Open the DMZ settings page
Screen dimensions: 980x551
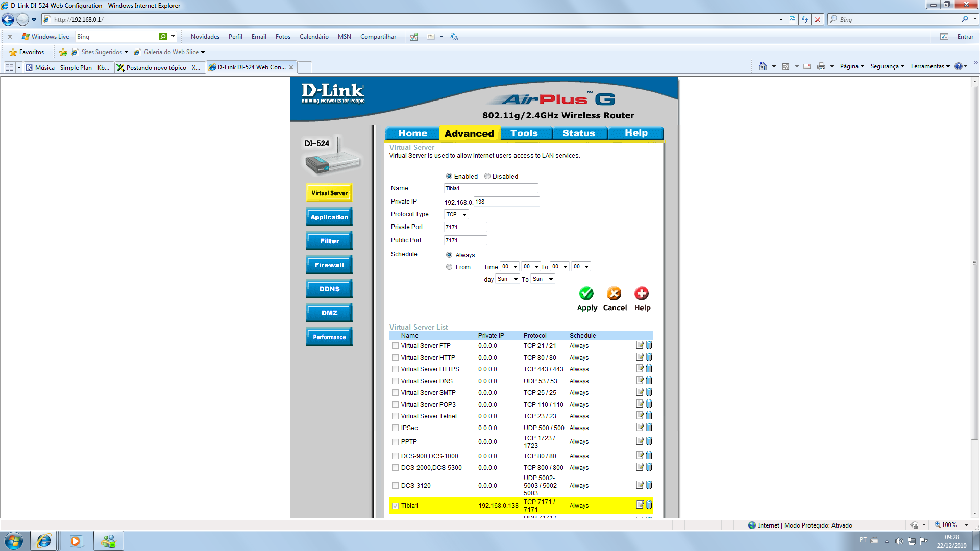pyautogui.click(x=329, y=313)
